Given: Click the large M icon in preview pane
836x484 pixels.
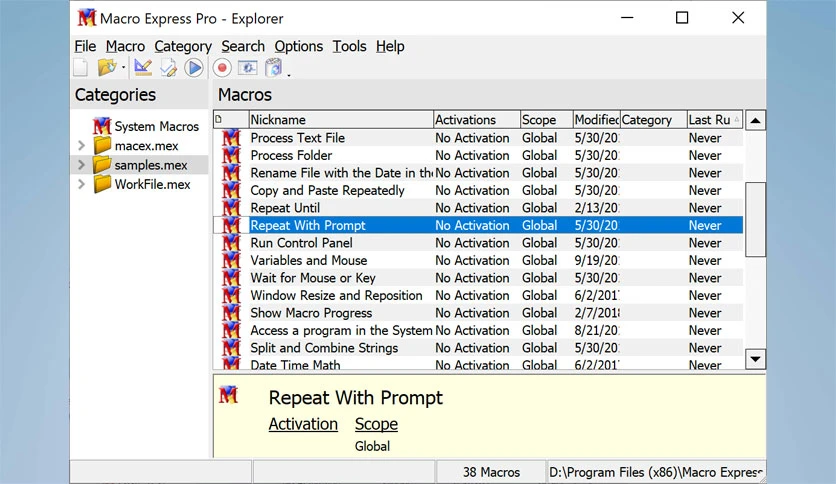Looking at the screenshot, I should (228, 395).
